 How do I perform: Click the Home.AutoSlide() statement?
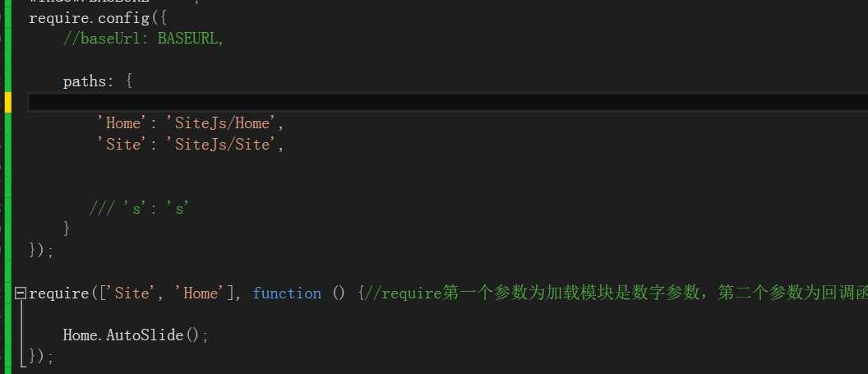coord(136,335)
